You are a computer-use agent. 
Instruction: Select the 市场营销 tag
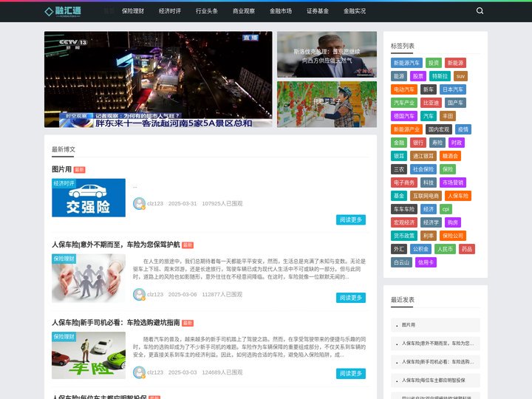point(453,183)
